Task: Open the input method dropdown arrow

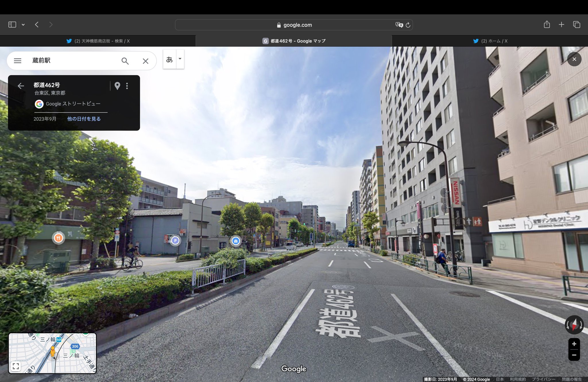Action: pos(180,59)
